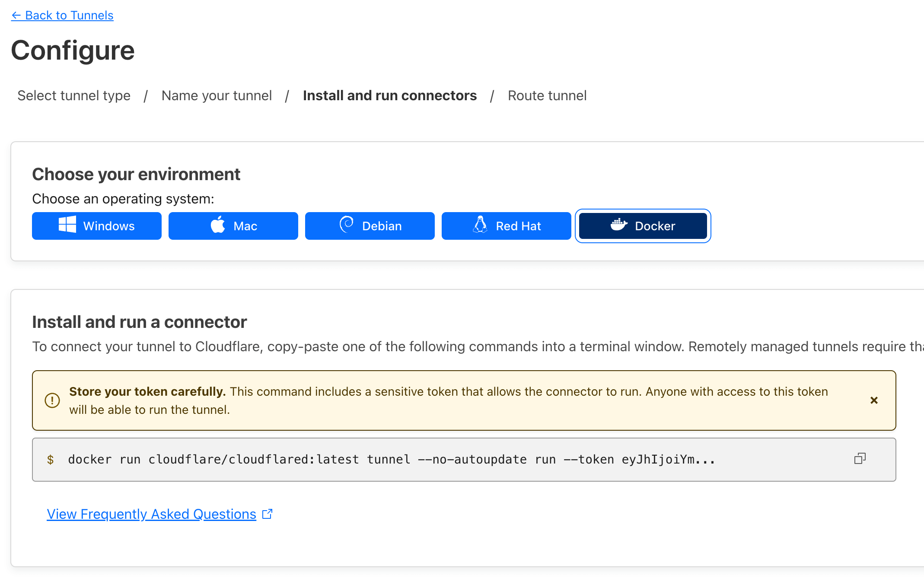924x578 pixels.
Task: Select Windows as operating system
Action: click(97, 226)
